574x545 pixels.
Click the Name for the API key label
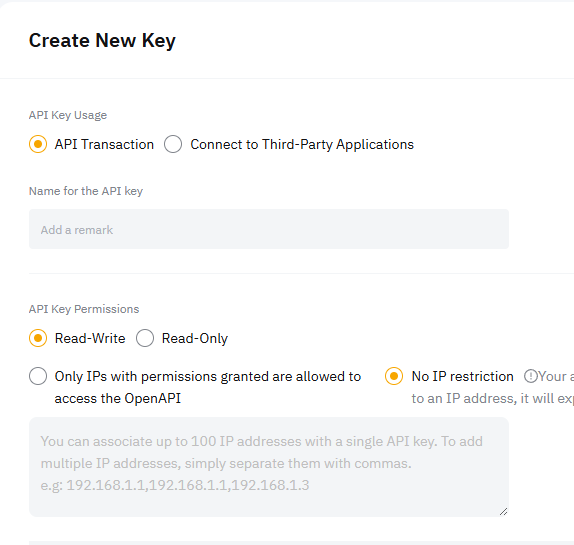[86, 191]
